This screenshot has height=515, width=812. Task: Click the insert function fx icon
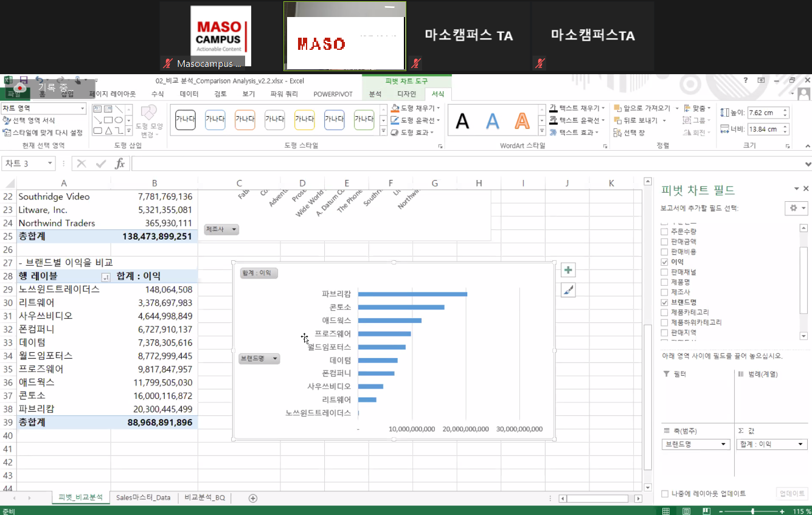[x=120, y=164]
